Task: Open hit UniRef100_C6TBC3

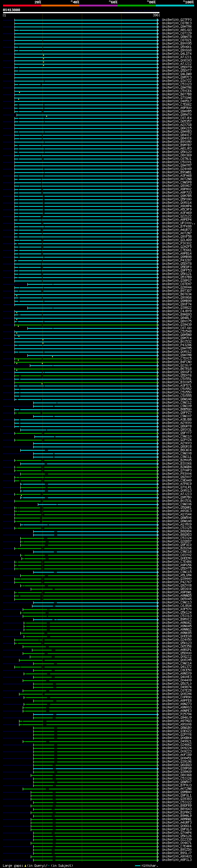Action: (x=177, y=23)
